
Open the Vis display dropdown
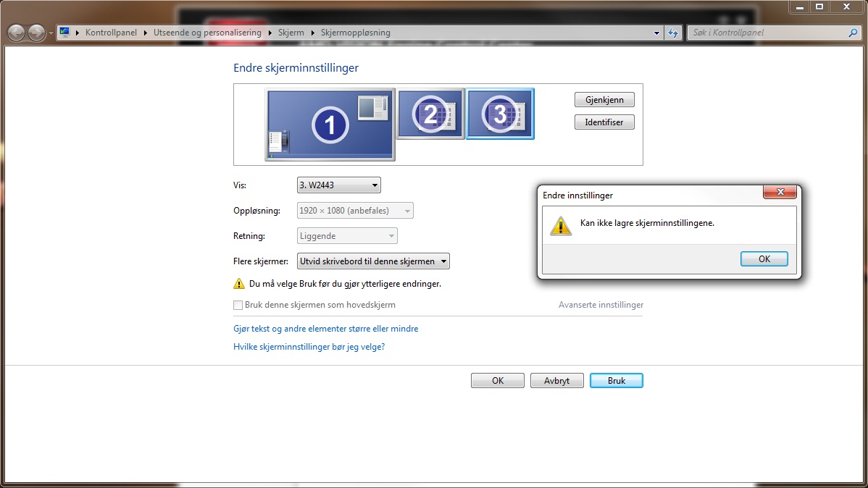(x=339, y=185)
